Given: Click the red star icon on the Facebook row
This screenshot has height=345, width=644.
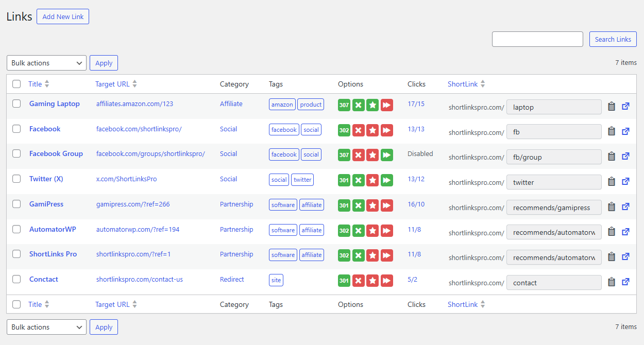Looking at the screenshot, I should click(372, 130).
